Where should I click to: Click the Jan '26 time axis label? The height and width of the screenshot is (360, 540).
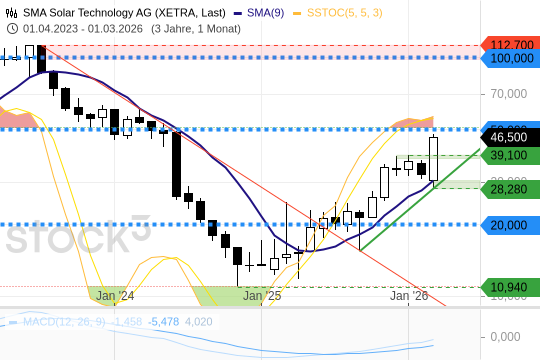[409, 296]
